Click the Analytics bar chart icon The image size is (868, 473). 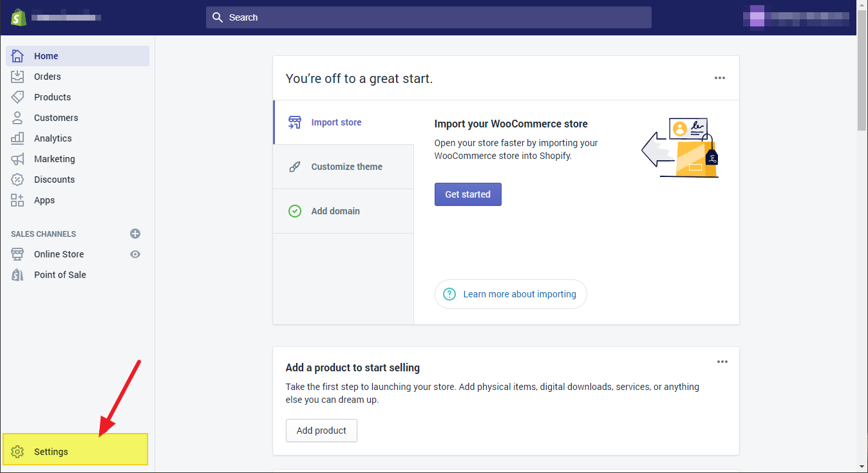[x=17, y=138]
